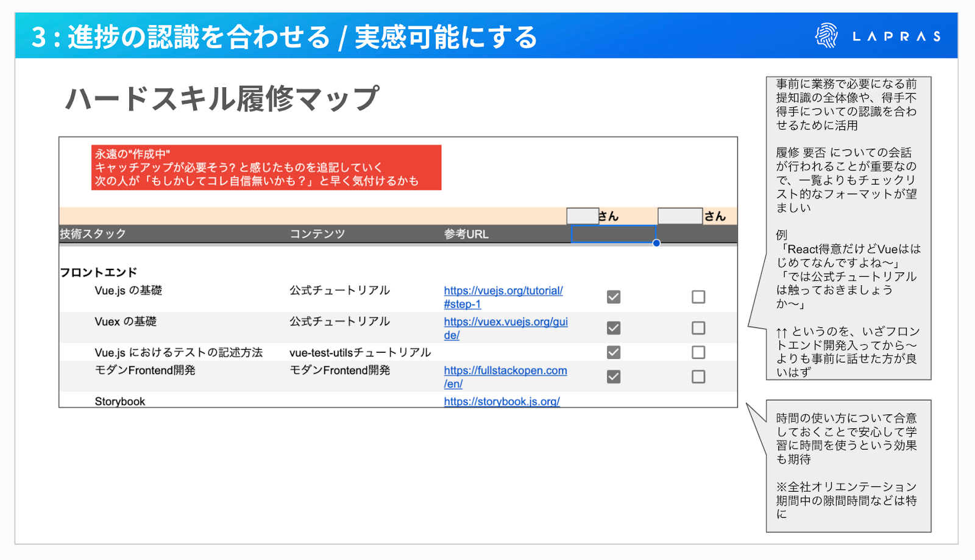Click the blue cell selection fill handle

tap(656, 243)
